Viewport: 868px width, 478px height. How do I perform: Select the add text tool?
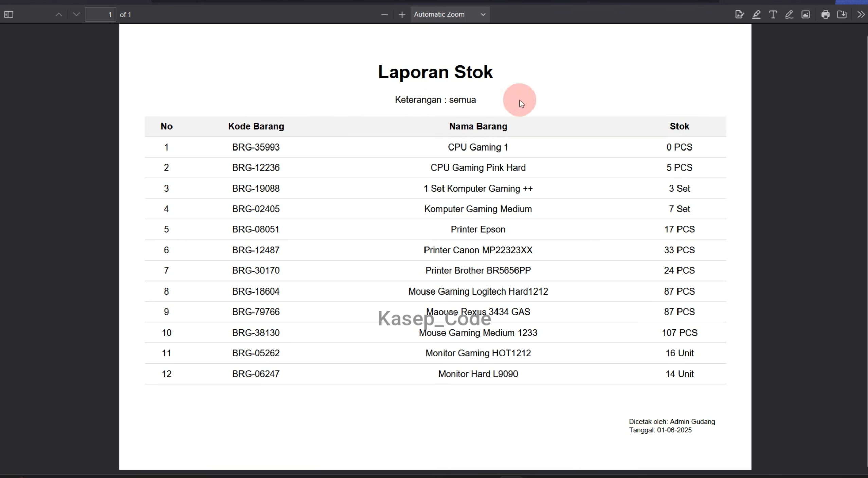click(x=773, y=15)
